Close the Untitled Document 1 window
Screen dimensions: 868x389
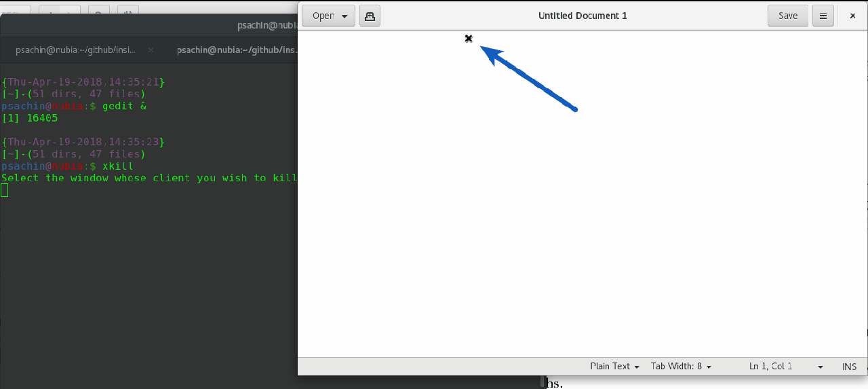tap(852, 16)
